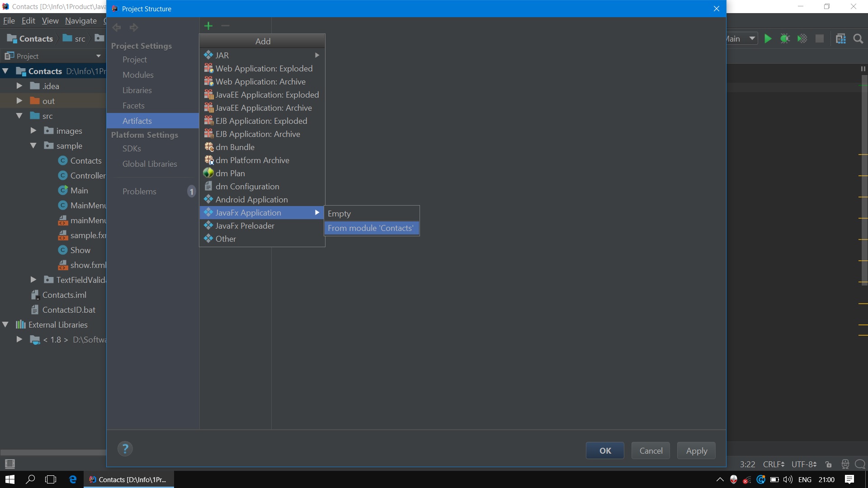Open Windows Start menu
Screen dimensions: 868x488
[9, 479]
